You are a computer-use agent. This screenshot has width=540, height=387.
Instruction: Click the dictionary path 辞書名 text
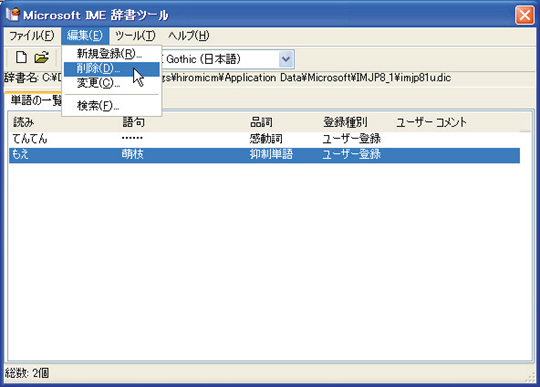(x=227, y=78)
